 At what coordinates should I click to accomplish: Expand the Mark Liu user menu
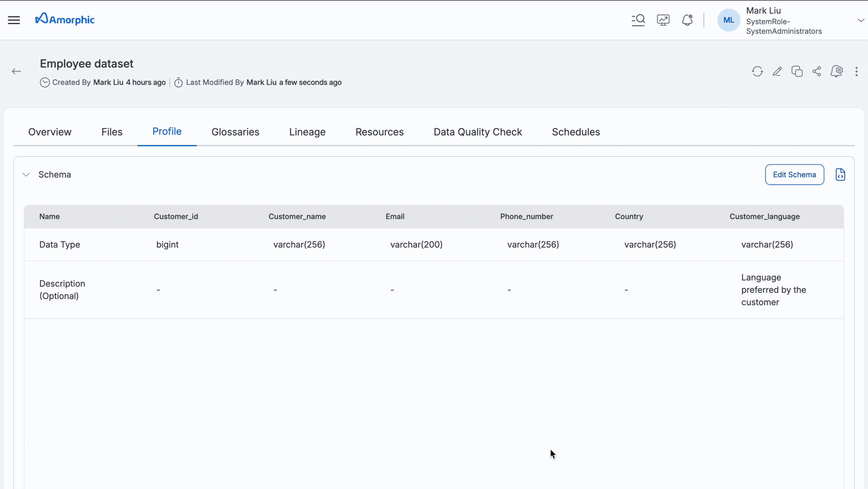pyautogui.click(x=860, y=20)
